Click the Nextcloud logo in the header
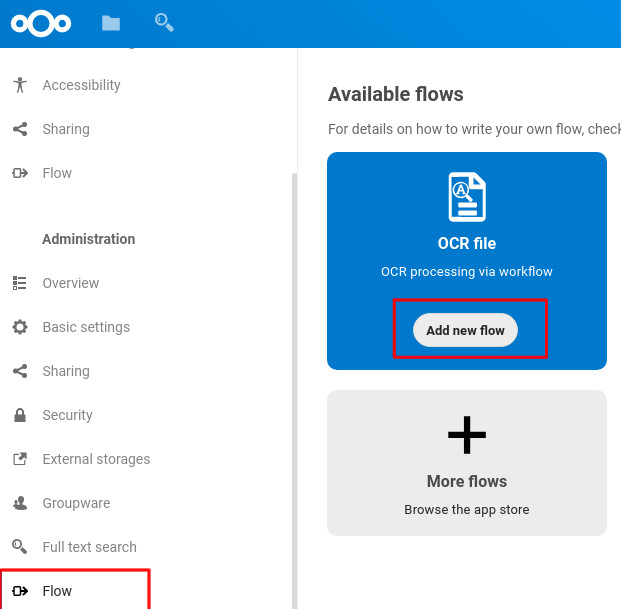The height and width of the screenshot is (609, 621). click(41, 23)
